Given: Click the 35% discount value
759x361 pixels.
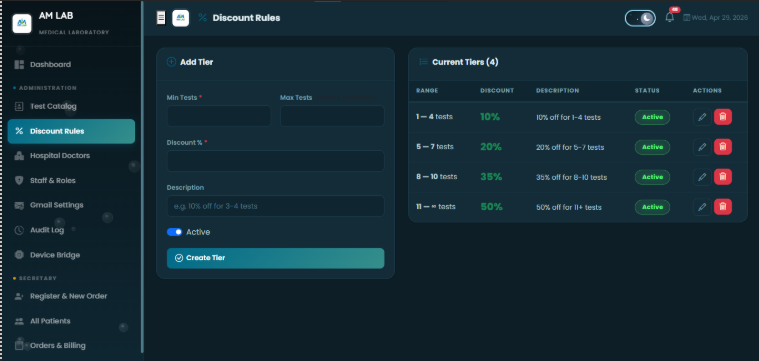Looking at the screenshot, I should [491, 177].
